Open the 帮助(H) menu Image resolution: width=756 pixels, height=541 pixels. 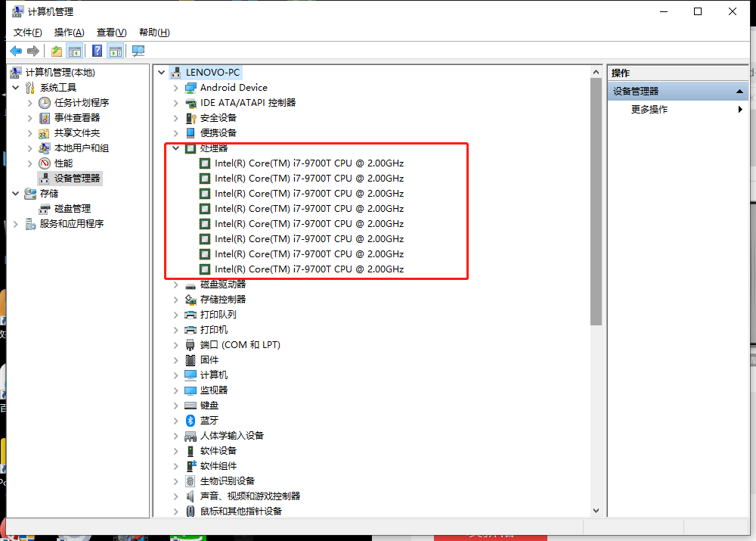coord(154,33)
